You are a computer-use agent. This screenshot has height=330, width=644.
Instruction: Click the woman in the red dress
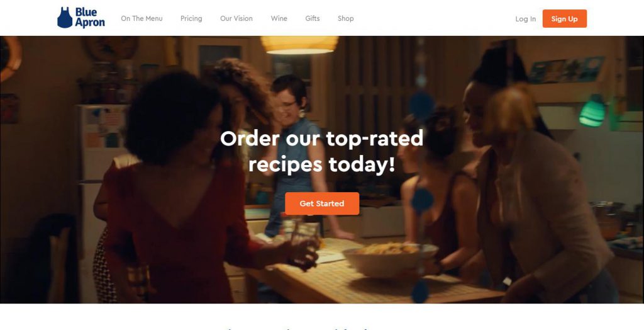(x=177, y=193)
